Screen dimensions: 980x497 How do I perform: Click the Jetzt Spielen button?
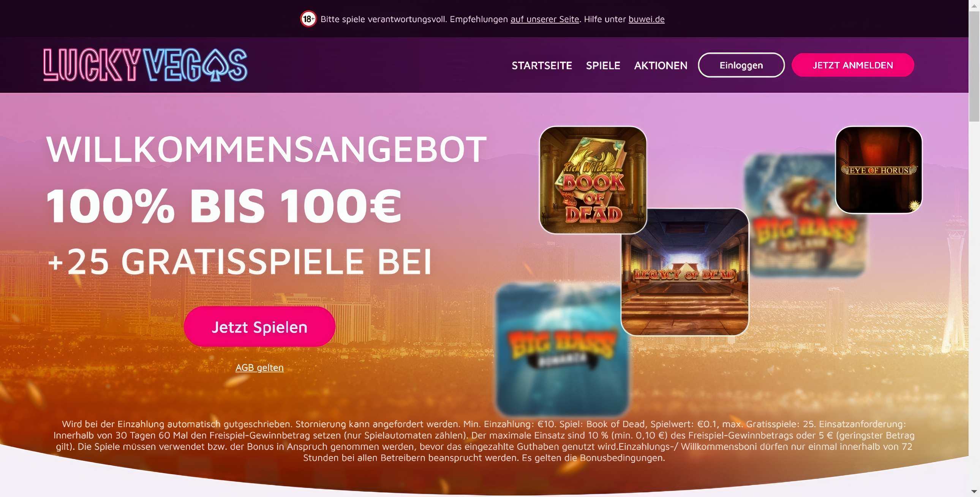pyautogui.click(x=259, y=327)
